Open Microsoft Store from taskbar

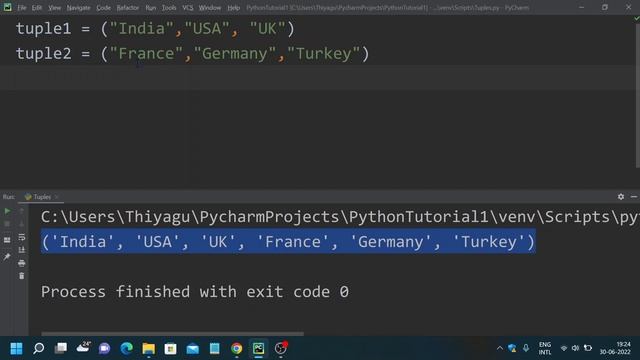171,349
